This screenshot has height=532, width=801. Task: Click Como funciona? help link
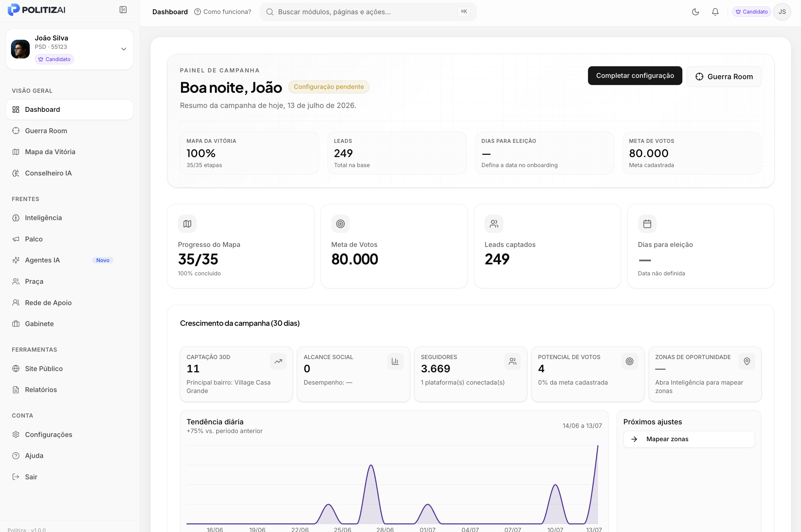click(223, 12)
